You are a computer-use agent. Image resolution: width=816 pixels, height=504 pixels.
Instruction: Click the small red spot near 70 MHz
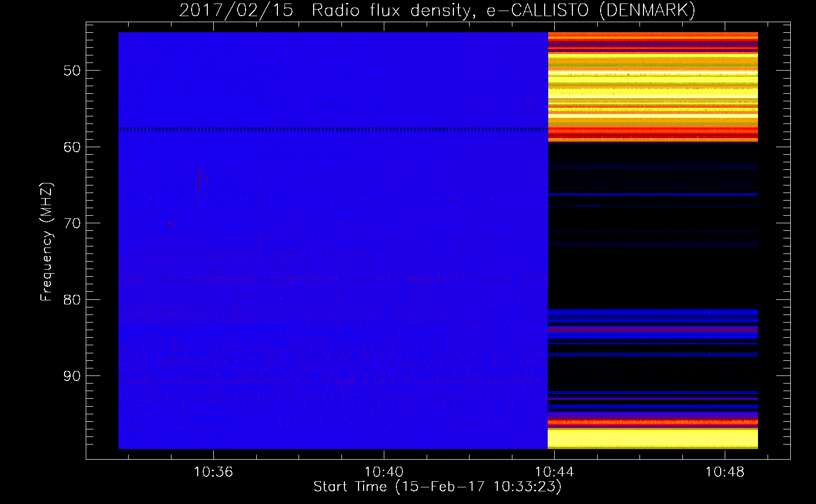[x=170, y=224]
